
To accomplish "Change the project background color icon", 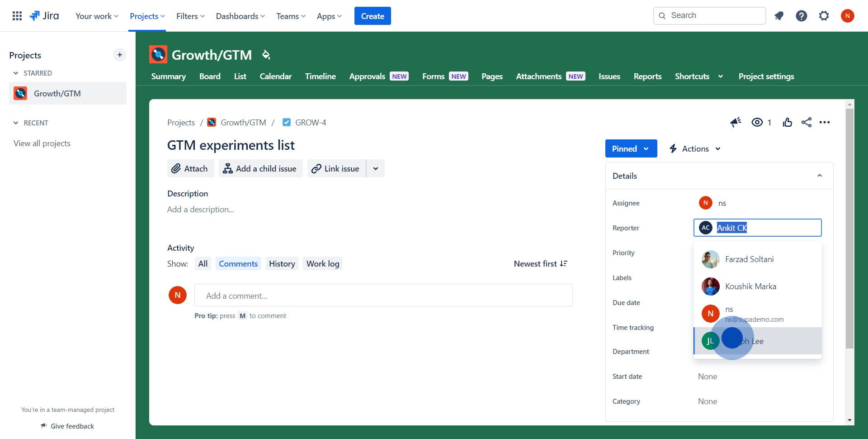I will pos(266,55).
